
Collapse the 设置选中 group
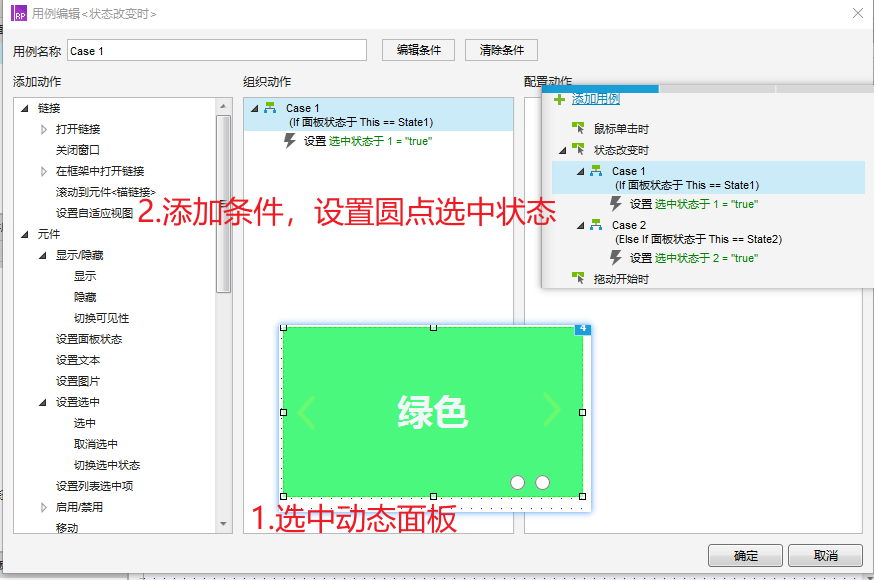coord(42,402)
